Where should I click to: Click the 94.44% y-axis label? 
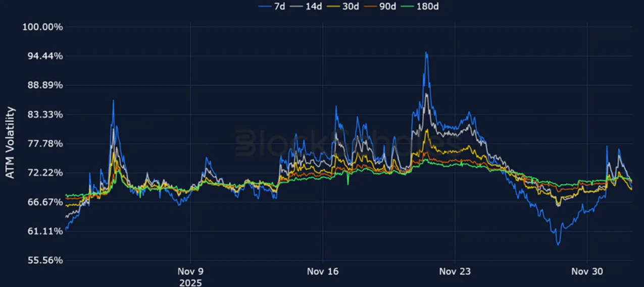[x=44, y=56]
